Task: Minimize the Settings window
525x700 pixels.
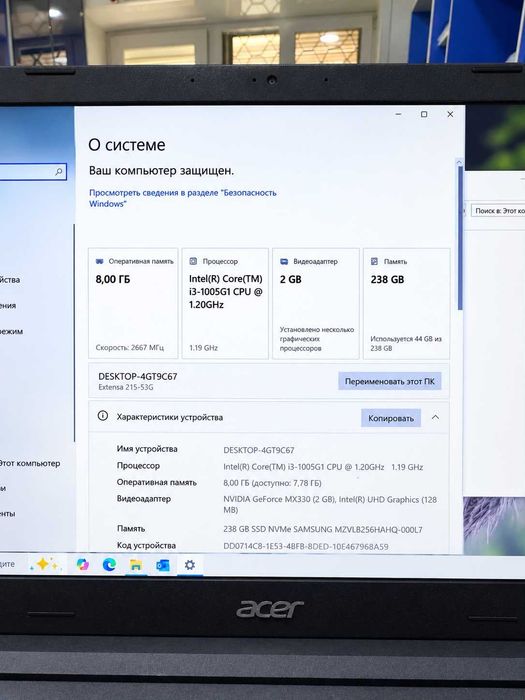Action: pos(399,114)
